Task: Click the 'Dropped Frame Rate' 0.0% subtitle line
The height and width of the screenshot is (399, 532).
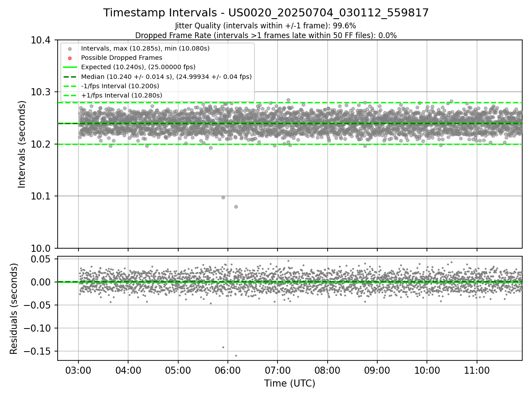Action: click(266, 35)
